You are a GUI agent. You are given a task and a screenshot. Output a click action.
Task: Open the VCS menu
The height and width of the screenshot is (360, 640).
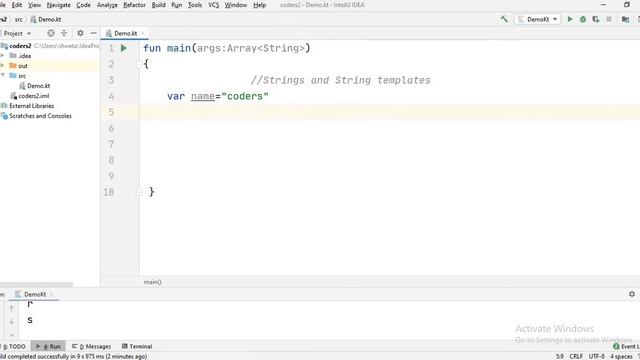coord(213,5)
